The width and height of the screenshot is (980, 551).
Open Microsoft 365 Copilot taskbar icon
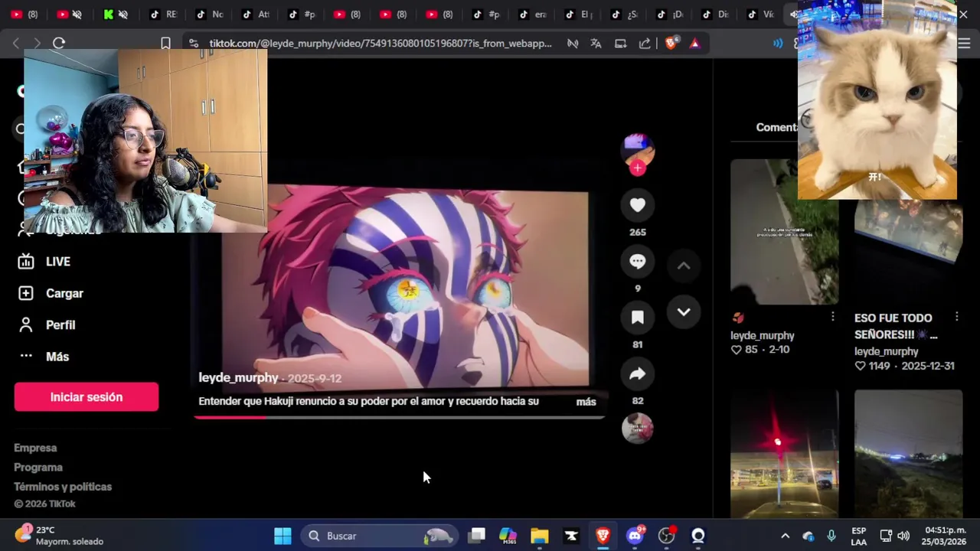pyautogui.click(x=508, y=536)
